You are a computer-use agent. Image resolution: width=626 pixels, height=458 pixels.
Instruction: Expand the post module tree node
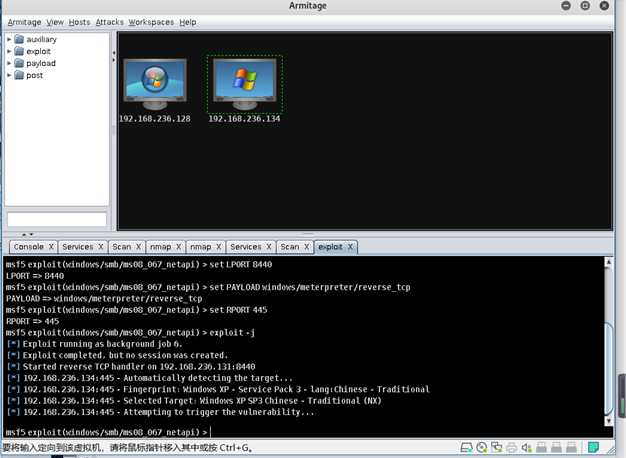(9, 75)
